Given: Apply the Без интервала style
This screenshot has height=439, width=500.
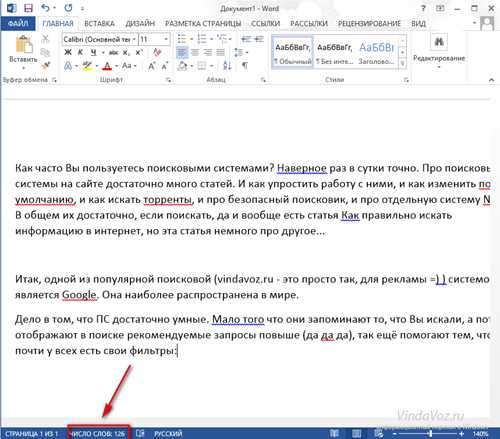Looking at the screenshot, I should (x=334, y=53).
